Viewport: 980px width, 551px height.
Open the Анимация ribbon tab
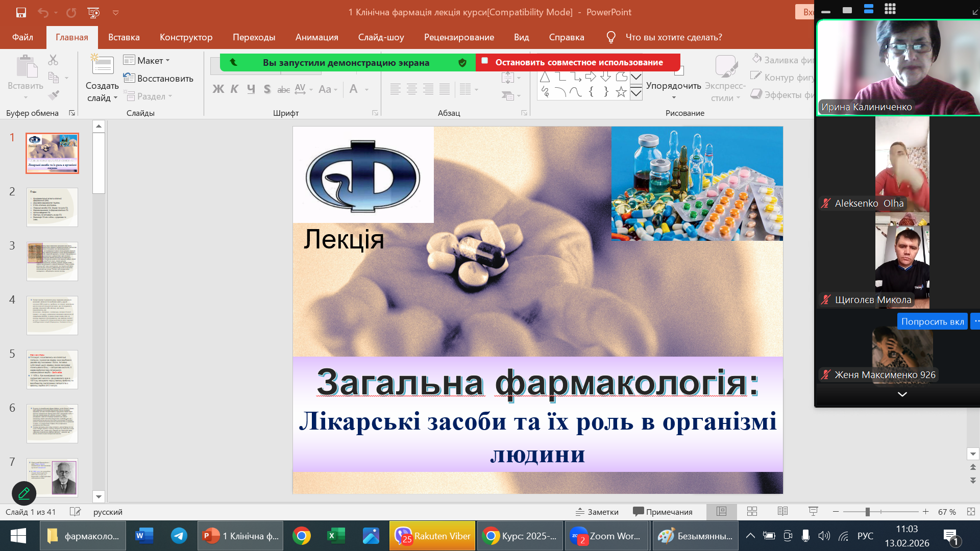coord(316,37)
